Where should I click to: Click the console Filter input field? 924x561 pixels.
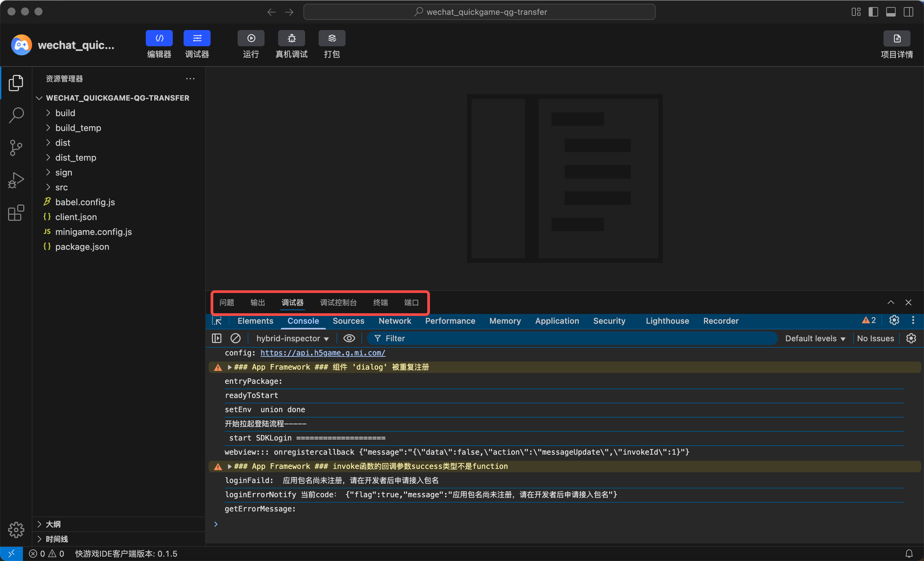563,338
